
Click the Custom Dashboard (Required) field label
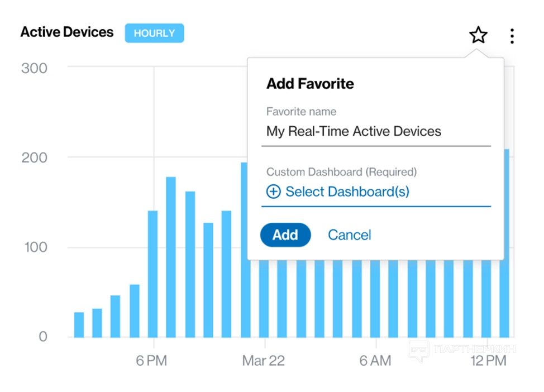pos(341,172)
